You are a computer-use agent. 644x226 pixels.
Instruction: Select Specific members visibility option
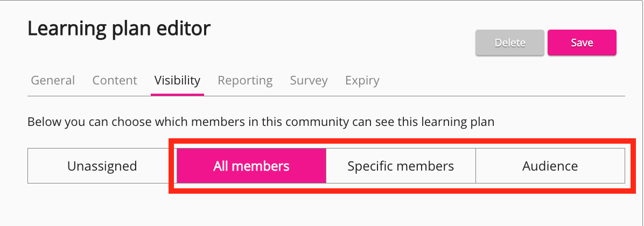401,166
